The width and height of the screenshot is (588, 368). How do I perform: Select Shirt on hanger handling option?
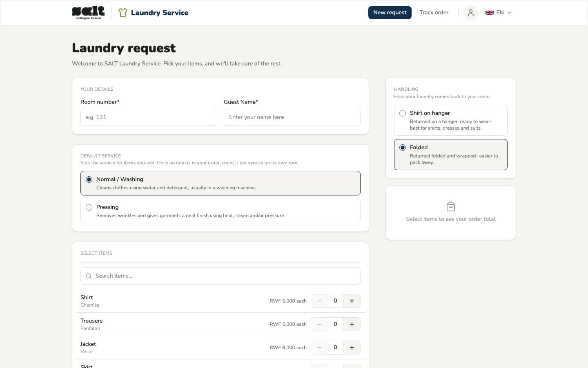click(x=451, y=120)
